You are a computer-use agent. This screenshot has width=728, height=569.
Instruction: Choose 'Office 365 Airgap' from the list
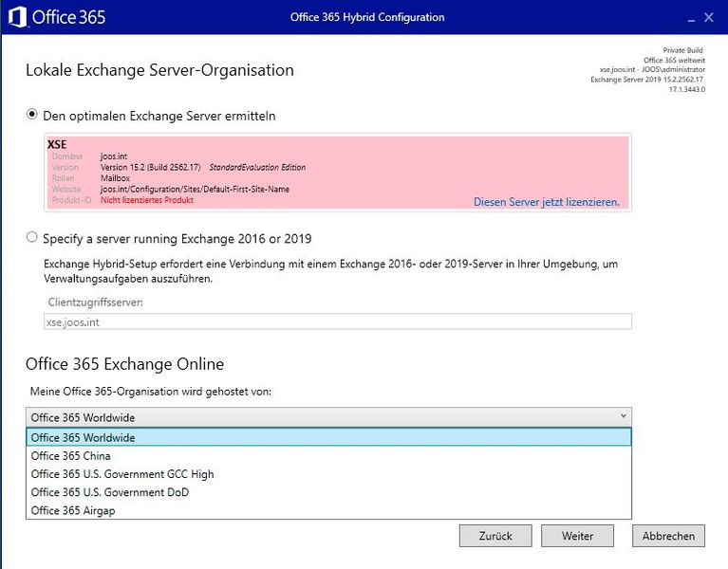pos(328,510)
